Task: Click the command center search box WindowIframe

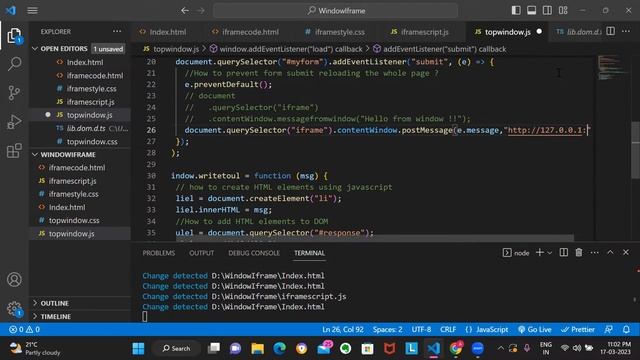Action: 336,11
